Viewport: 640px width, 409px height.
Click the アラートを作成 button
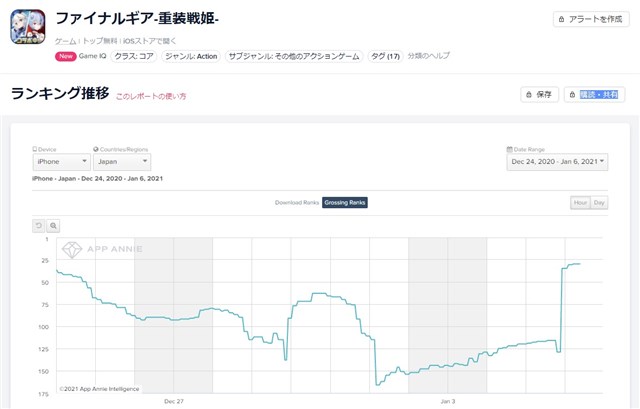pos(591,19)
